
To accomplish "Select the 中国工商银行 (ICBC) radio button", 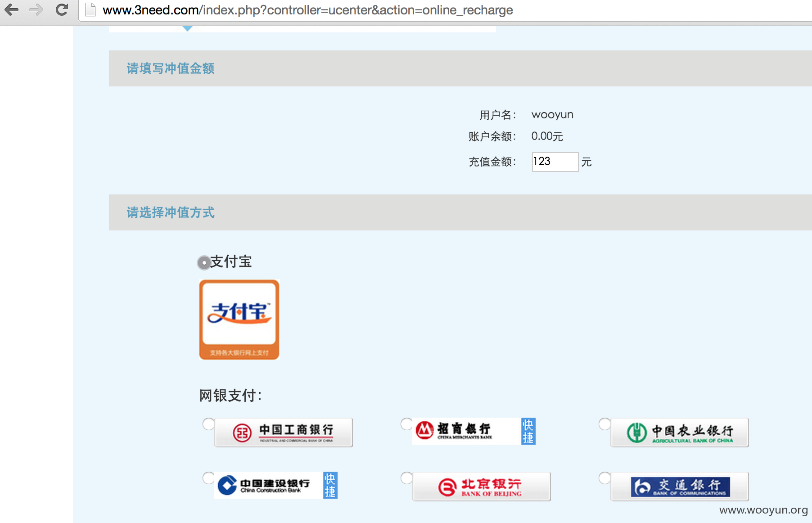I will [208, 424].
